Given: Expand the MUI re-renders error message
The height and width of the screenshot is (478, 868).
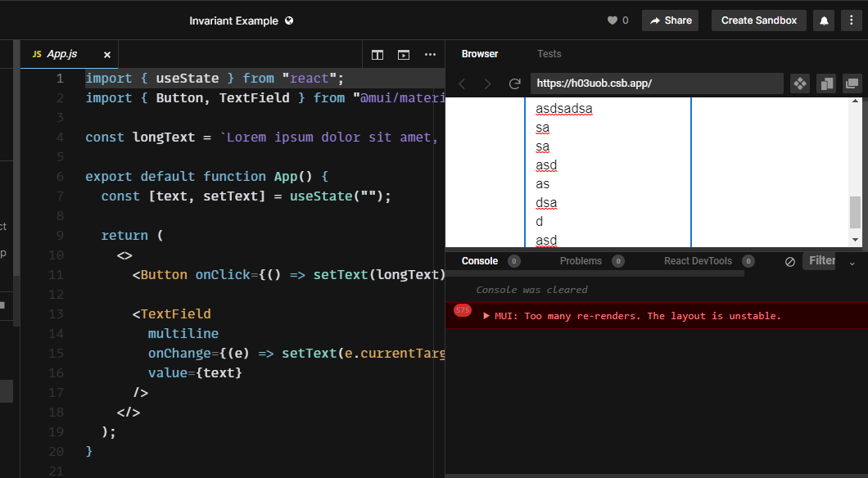Looking at the screenshot, I should [486, 315].
